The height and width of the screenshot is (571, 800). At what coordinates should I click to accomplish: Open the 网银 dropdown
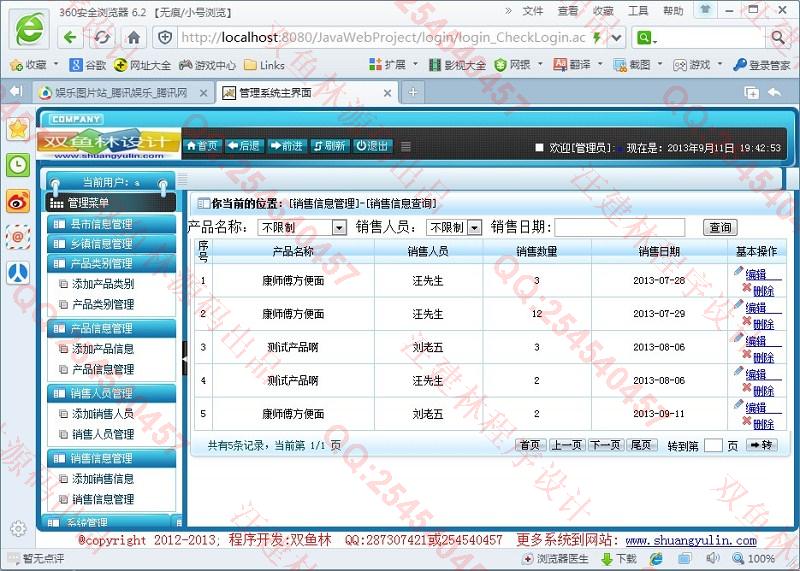[518, 65]
